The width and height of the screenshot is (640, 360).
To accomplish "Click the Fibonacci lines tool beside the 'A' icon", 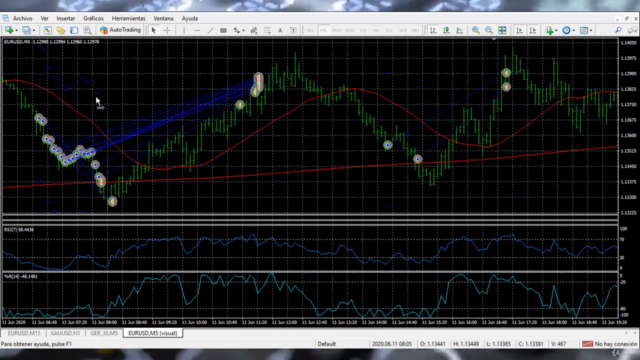I will [x=267, y=30].
